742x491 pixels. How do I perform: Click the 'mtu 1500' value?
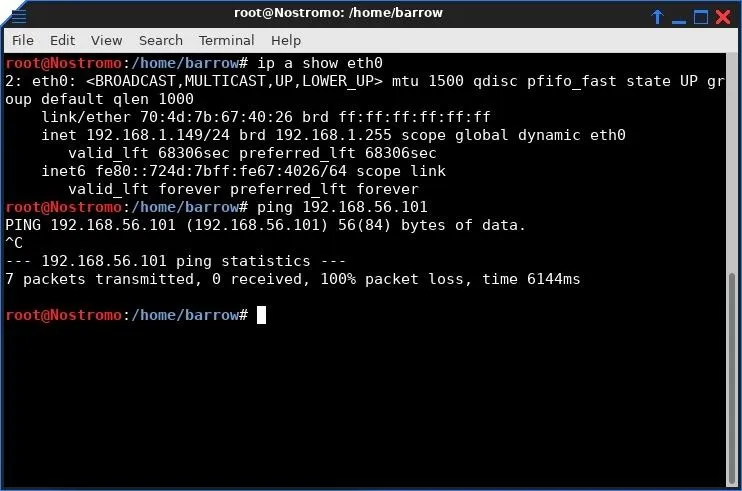428,81
